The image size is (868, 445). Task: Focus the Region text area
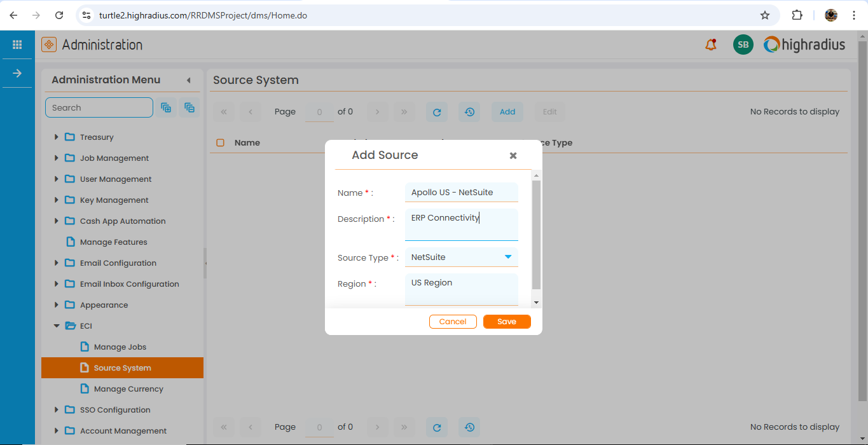pyautogui.click(x=462, y=289)
